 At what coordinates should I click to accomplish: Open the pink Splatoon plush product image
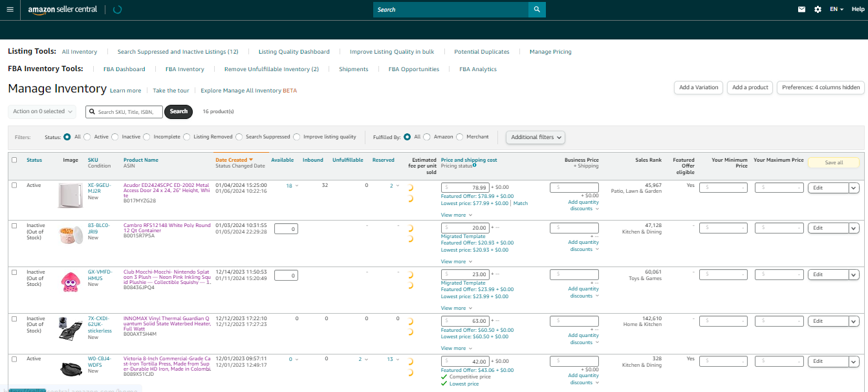[70, 281]
